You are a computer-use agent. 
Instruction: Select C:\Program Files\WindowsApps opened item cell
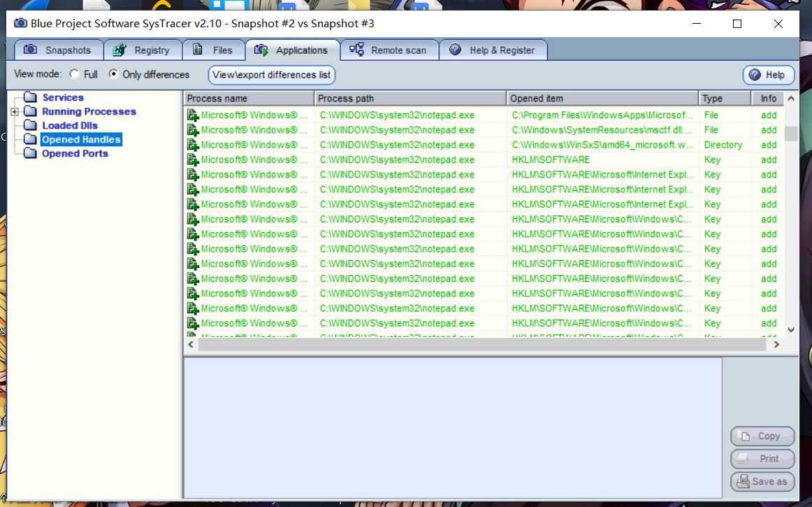click(x=603, y=115)
